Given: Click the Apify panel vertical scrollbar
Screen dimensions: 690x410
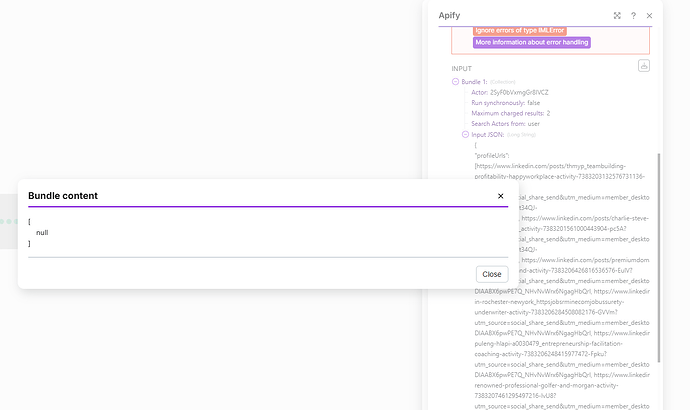Looking at the screenshot, I should (659, 257).
